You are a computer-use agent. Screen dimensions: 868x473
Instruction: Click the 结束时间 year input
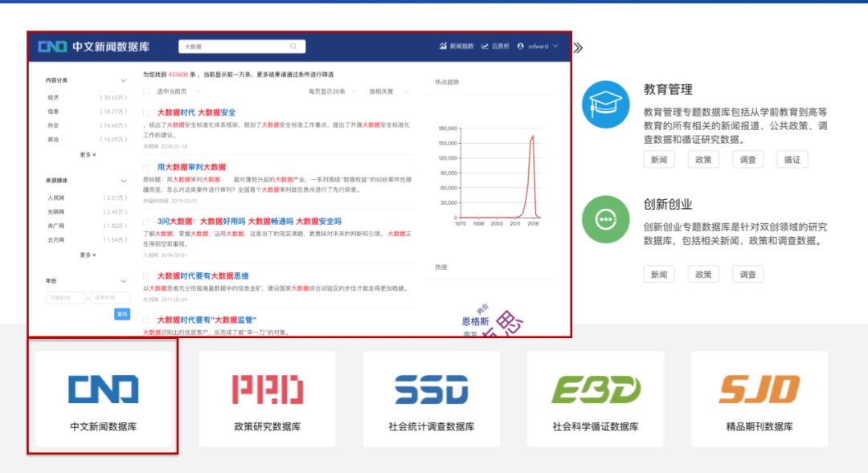click(x=110, y=298)
